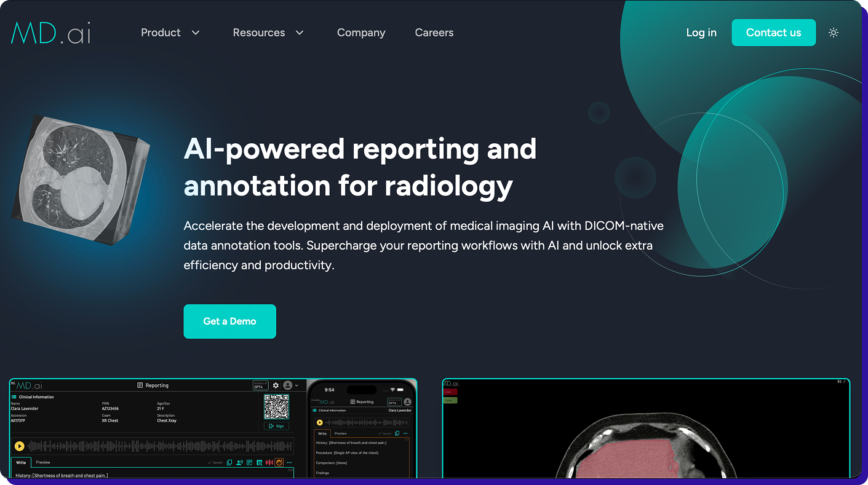Click the QR code in the Clinical Information panel
The height and width of the screenshot is (485, 868).
click(276, 407)
